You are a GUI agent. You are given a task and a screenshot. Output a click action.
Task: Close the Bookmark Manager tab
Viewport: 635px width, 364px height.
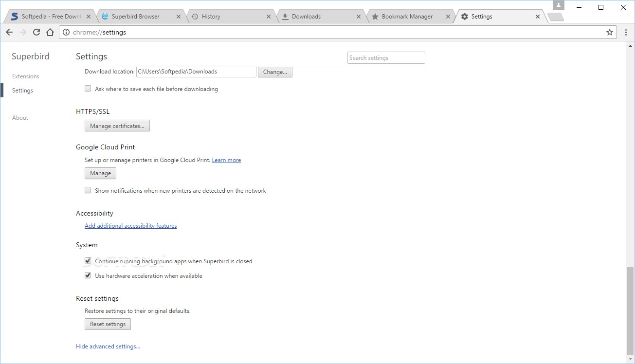coord(449,17)
